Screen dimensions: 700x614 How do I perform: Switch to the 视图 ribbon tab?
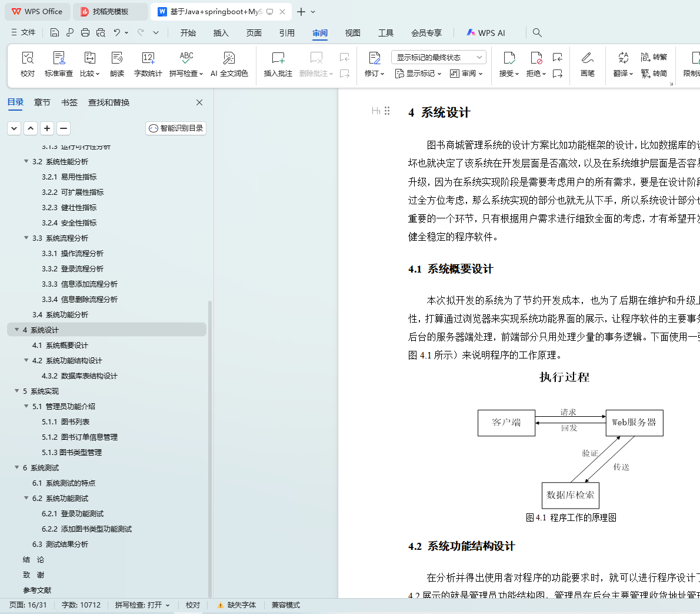(353, 32)
